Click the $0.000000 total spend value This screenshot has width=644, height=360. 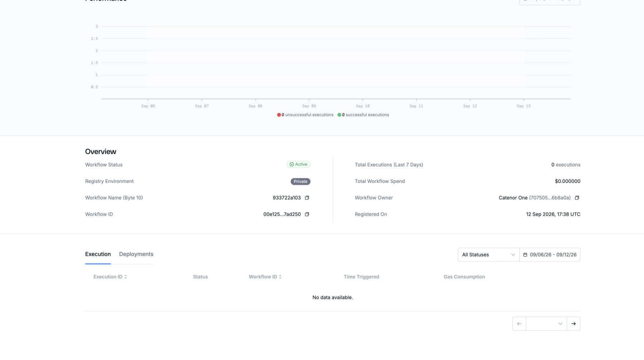(x=567, y=181)
